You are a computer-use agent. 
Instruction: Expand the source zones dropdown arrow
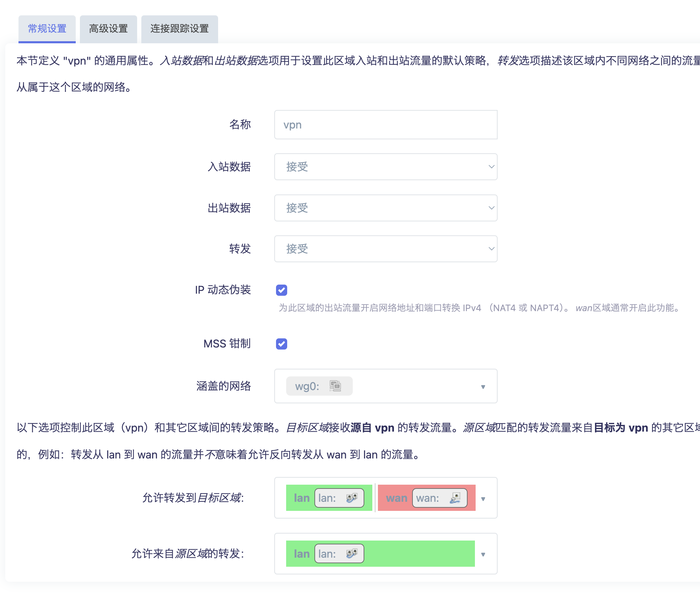[x=483, y=554]
